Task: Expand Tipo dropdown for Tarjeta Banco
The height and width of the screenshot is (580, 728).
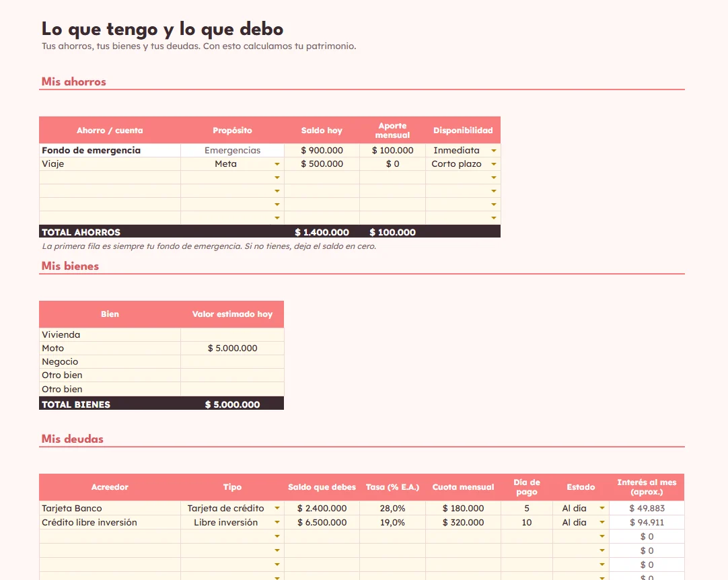Action: tap(277, 508)
